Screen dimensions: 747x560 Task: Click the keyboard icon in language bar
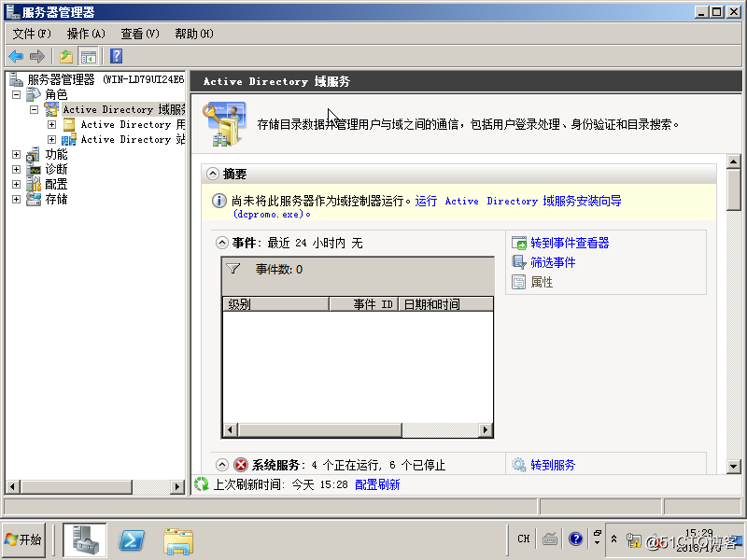pyautogui.click(x=550, y=539)
